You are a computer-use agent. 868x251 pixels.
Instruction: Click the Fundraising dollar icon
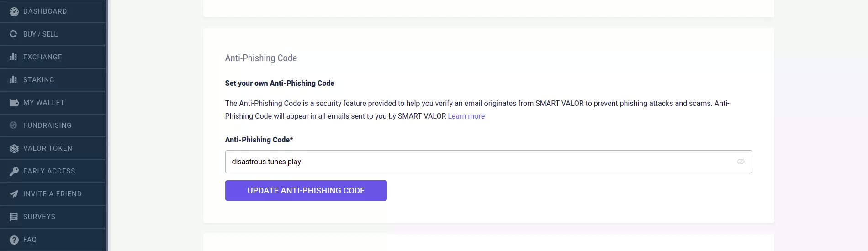13,125
